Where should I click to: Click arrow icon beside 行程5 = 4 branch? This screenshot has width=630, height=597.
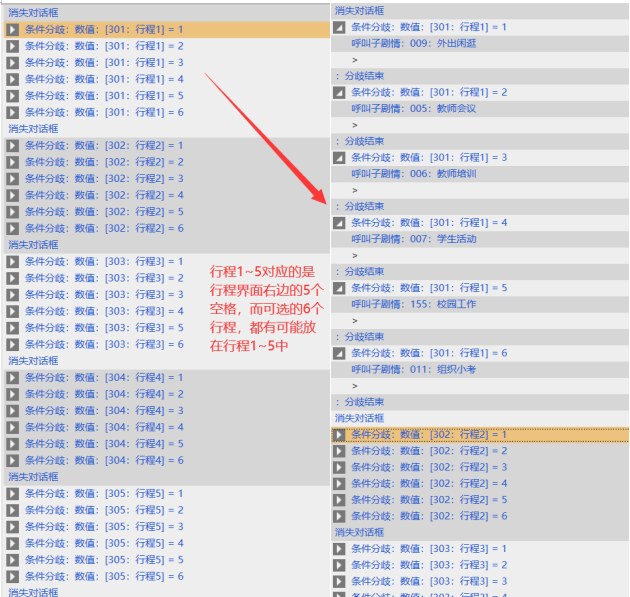(12, 543)
